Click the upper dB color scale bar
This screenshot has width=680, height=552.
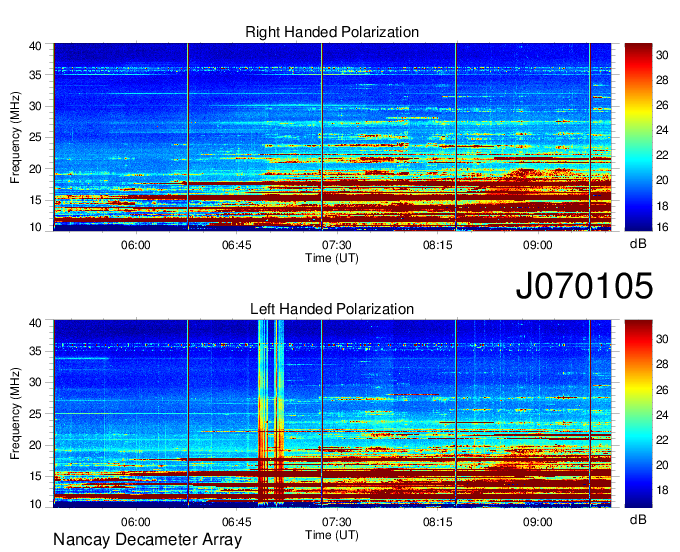(638, 137)
